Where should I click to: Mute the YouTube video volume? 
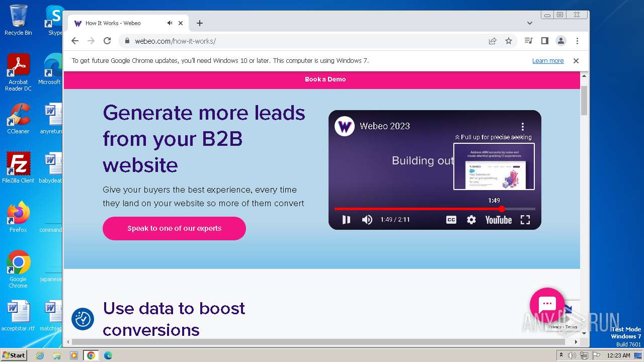pyautogui.click(x=367, y=220)
